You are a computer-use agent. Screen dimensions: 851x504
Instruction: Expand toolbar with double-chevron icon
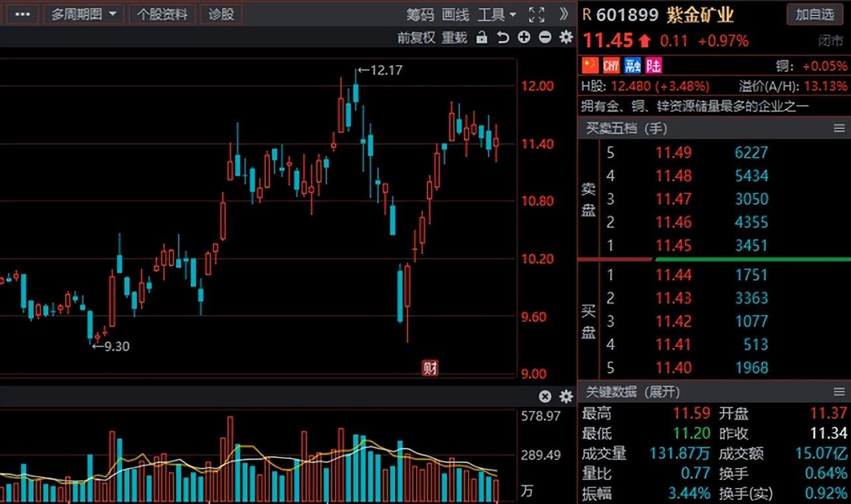564,14
